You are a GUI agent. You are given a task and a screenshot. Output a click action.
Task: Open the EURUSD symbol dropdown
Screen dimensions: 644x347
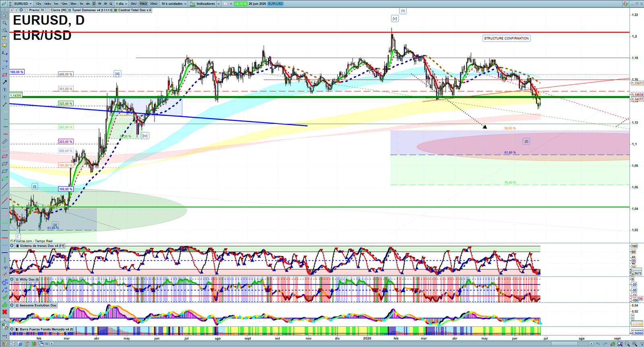tap(23, 4)
